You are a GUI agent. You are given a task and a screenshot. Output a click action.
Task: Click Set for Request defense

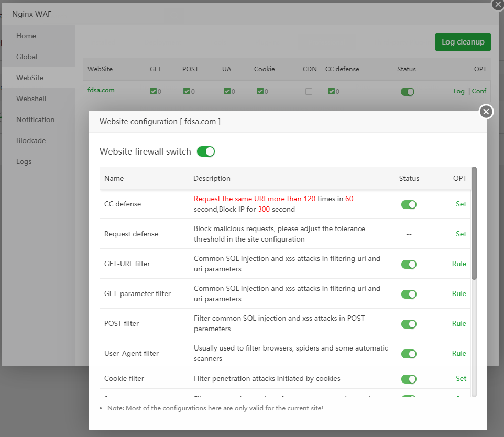461,234
